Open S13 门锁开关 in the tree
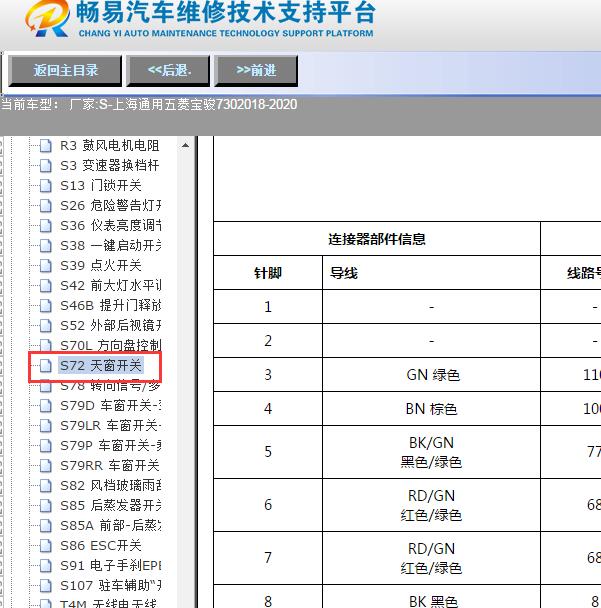This screenshot has height=608, width=601. [101, 186]
